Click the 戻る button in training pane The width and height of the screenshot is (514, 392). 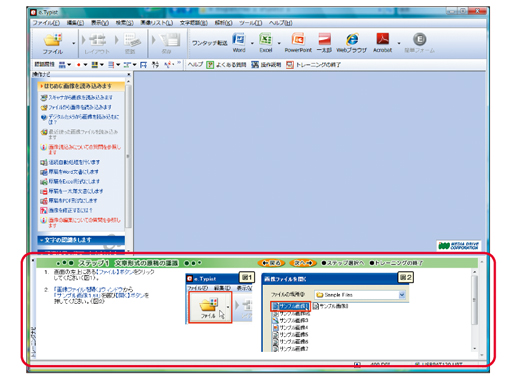[271, 263]
